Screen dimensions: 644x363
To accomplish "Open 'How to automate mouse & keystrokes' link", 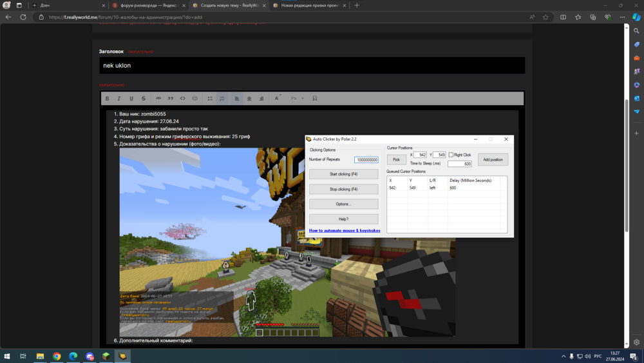I will click(x=345, y=231).
